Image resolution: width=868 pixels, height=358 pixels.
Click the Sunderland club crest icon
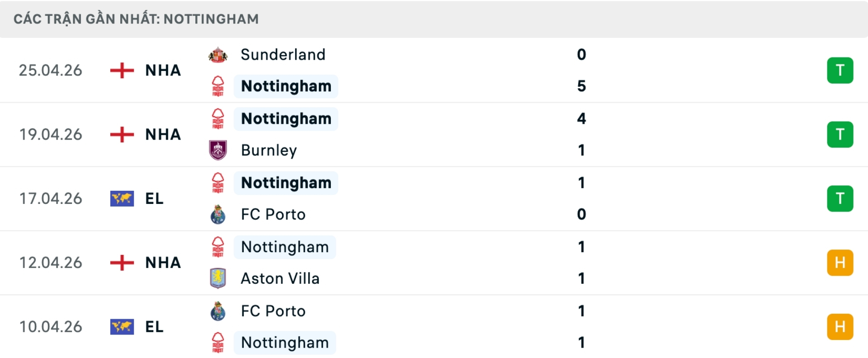[x=218, y=55]
